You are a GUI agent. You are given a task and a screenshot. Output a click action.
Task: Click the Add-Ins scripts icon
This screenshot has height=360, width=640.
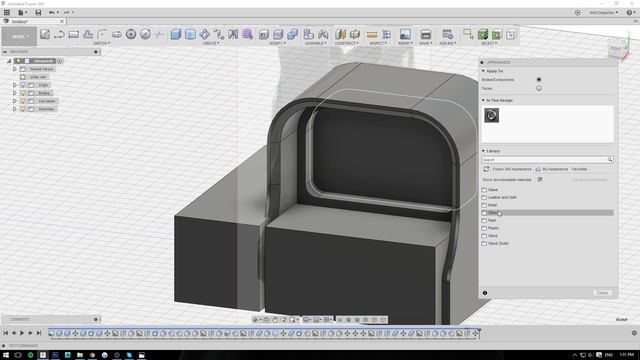(x=447, y=34)
